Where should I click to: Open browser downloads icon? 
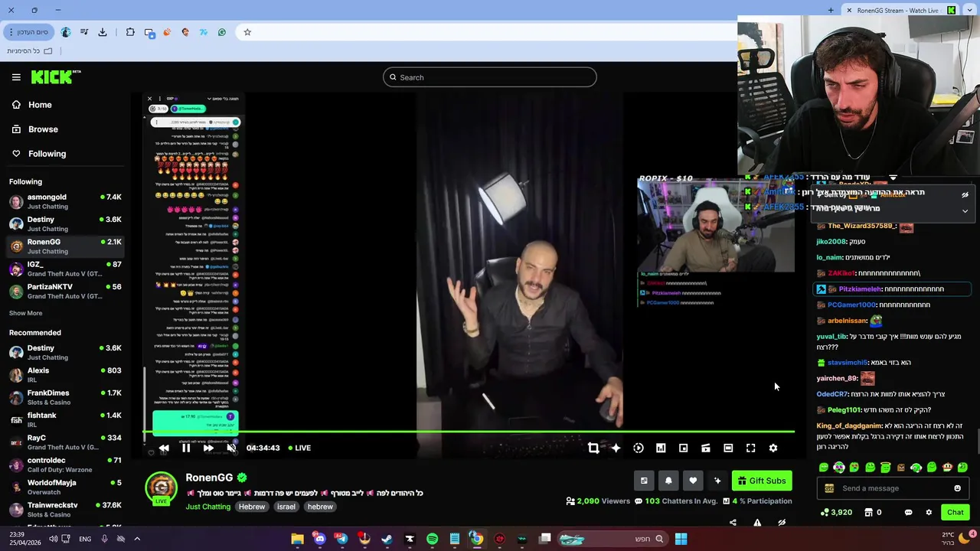103,32
